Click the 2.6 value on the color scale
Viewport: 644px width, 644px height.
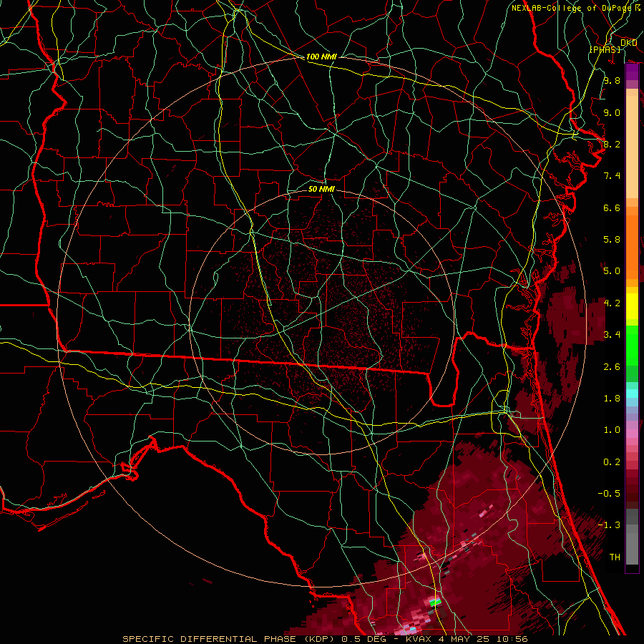(x=612, y=367)
